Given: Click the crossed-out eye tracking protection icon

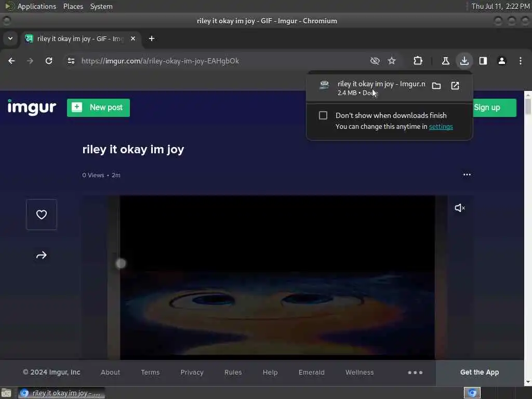Looking at the screenshot, I should pos(375,61).
